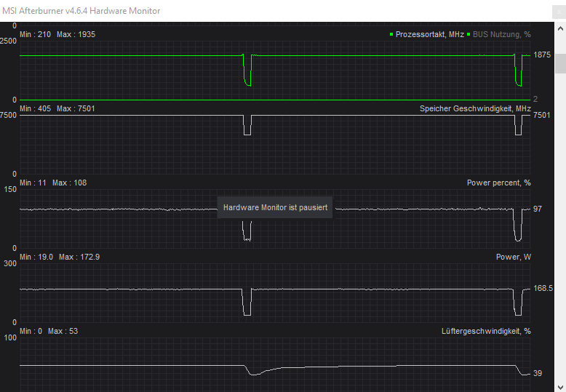
Task: Click the current memory speed value 7501
Action: pos(542,115)
